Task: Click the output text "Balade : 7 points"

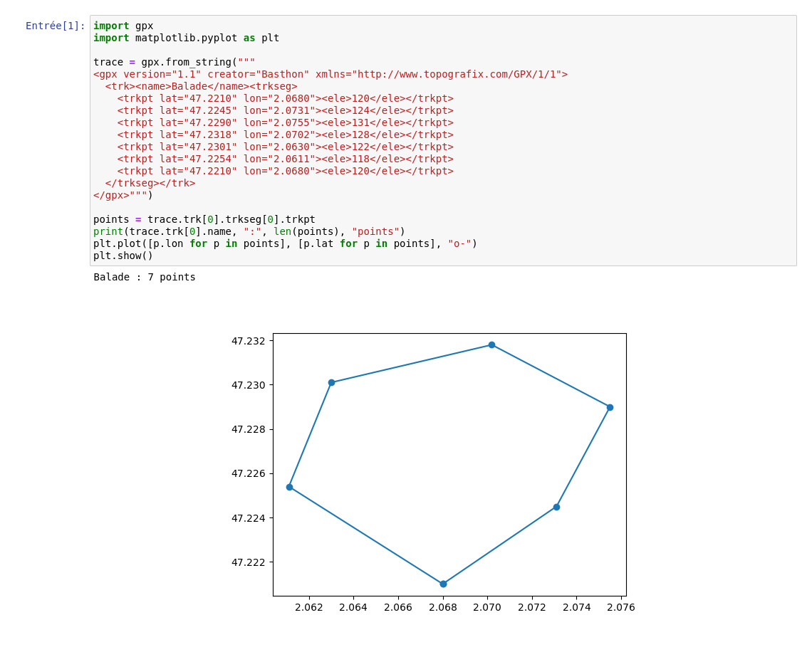Action: coord(145,278)
